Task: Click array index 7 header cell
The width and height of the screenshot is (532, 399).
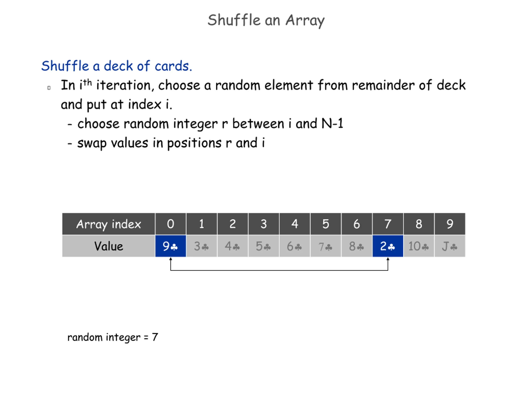Action: pyautogui.click(x=388, y=224)
